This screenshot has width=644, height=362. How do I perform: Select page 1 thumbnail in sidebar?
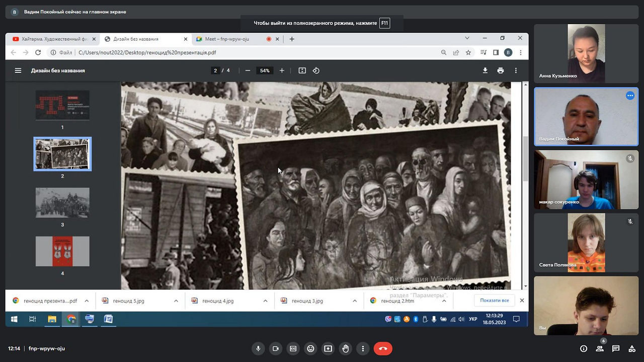click(62, 105)
